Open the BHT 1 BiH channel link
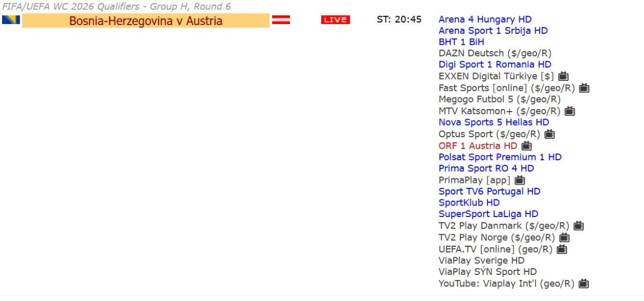Image resolution: width=644 pixels, height=301 pixels. coord(461,42)
